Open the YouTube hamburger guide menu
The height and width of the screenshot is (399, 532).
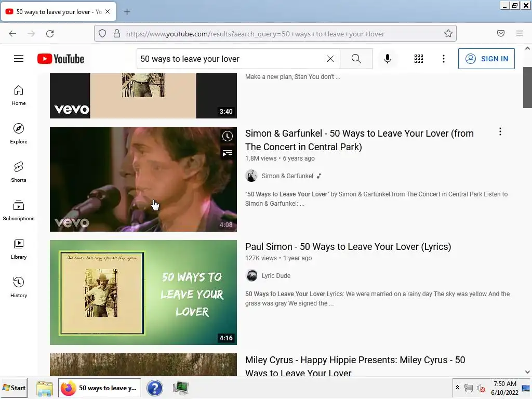(x=19, y=59)
